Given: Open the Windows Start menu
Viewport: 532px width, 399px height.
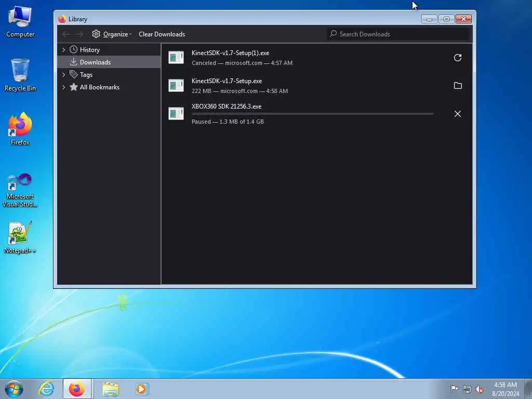Looking at the screenshot, I should pyautogui.click(x=14, y=389).
